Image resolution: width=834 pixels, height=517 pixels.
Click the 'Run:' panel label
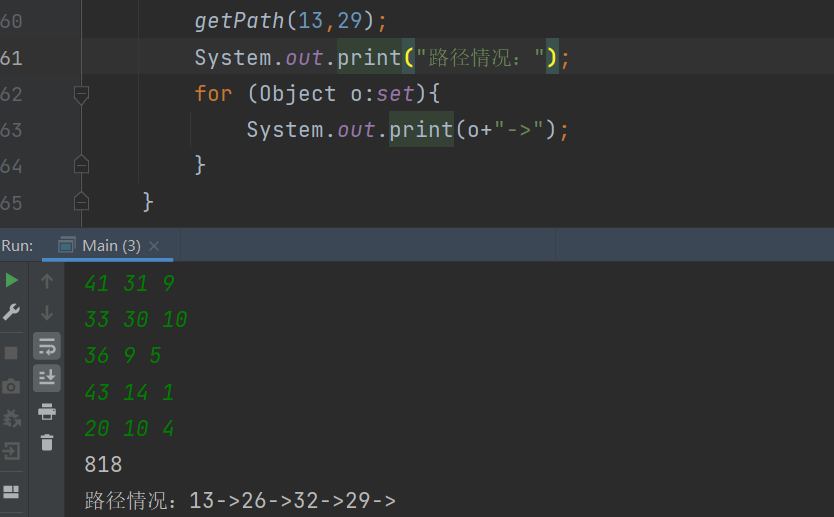[x=17, y=246]
